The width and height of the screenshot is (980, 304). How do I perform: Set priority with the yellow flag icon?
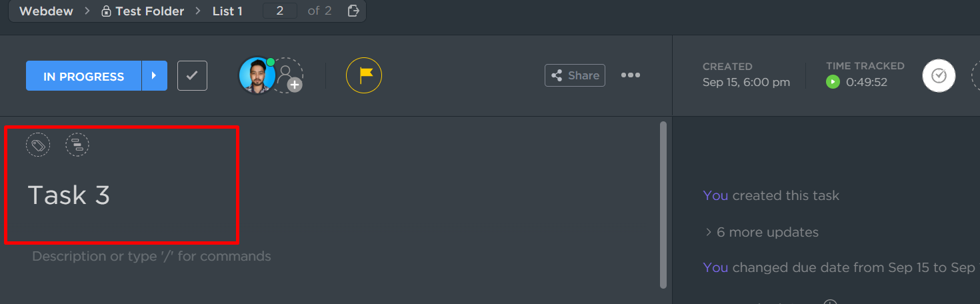(x=364, y=75)
